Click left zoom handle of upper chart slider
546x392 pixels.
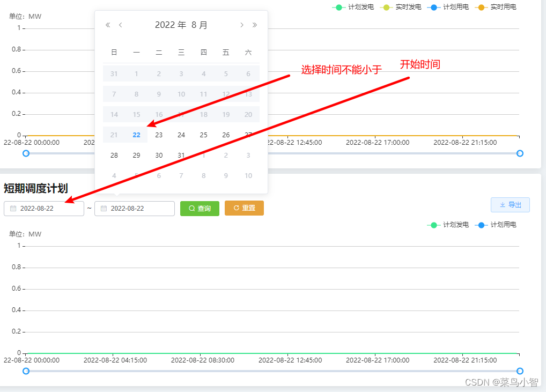coord(26,153)
